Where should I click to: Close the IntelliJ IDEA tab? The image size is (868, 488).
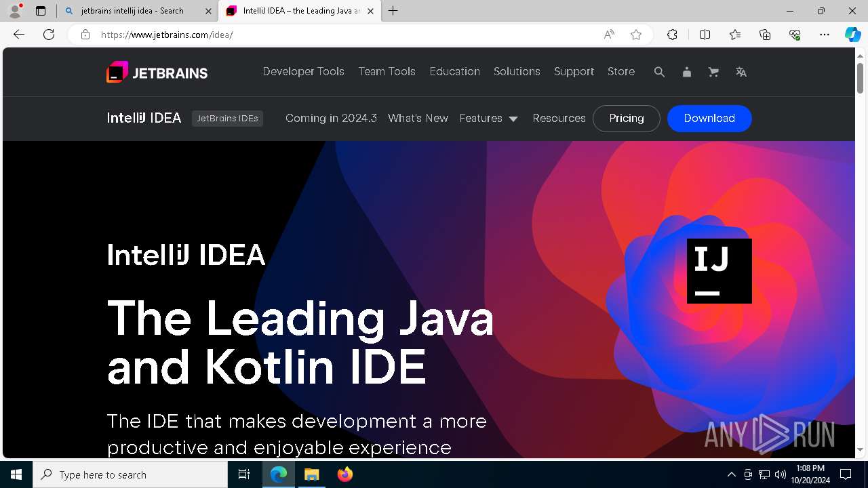click(370, 11)
